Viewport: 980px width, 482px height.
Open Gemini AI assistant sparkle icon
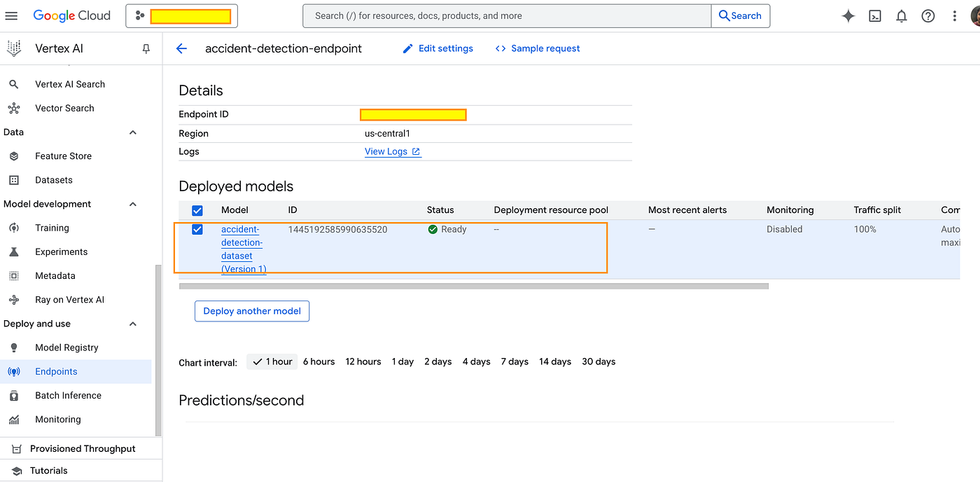[x=848, y=15]
